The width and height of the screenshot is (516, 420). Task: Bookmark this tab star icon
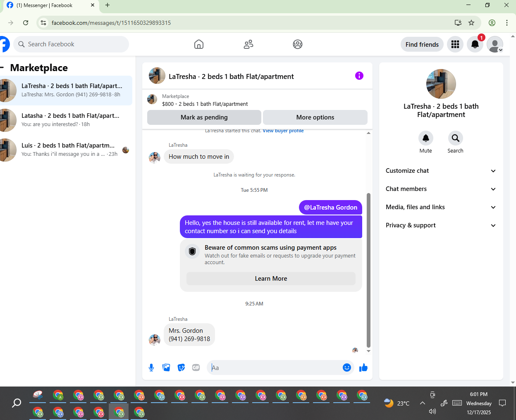point(471,23)
